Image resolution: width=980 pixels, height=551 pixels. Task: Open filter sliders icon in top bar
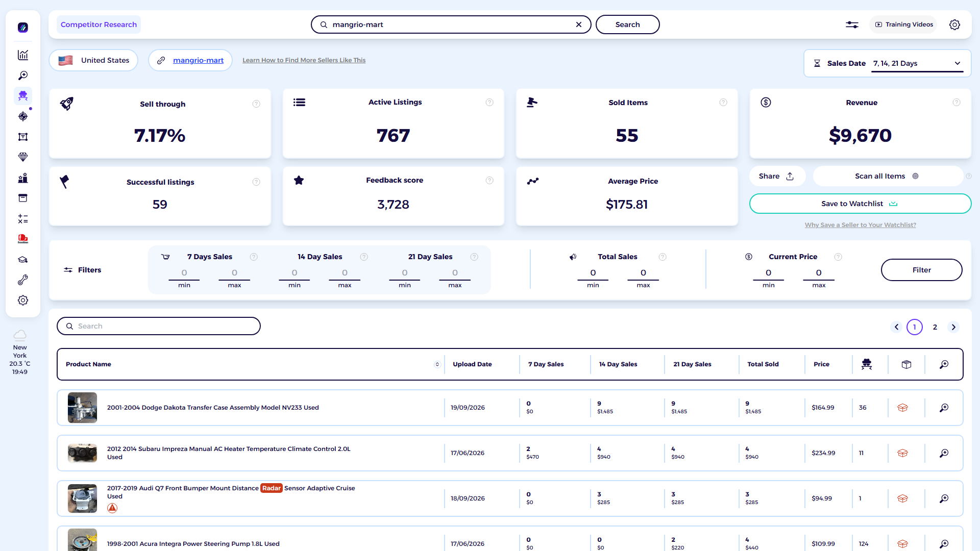(x=852, y=24)
